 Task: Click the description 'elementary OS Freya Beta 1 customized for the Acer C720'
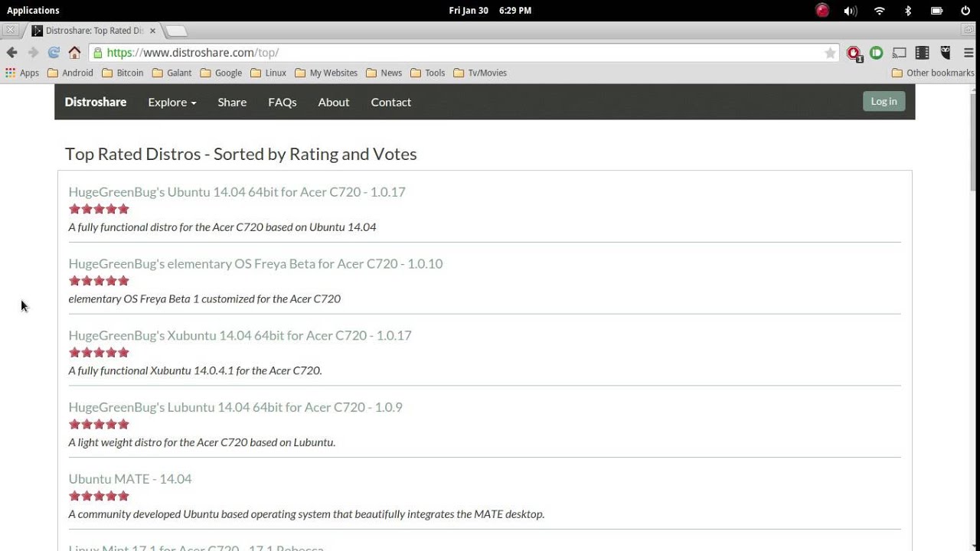[204, 298]
